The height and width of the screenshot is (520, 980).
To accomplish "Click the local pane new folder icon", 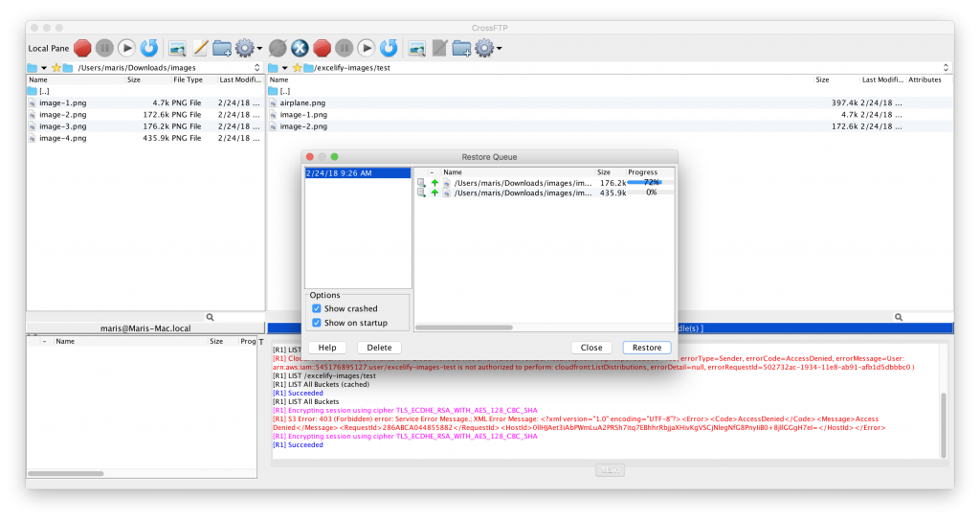I will click(x=222, y=47).
